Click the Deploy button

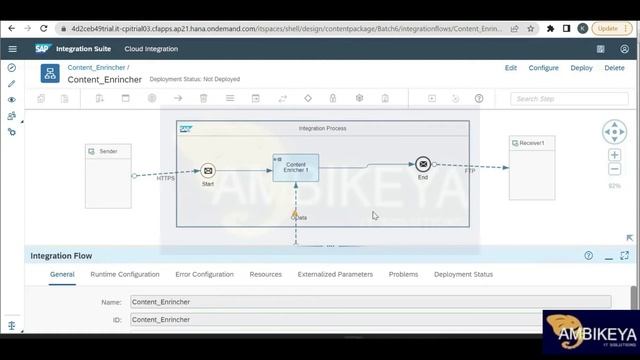(581, 68)
